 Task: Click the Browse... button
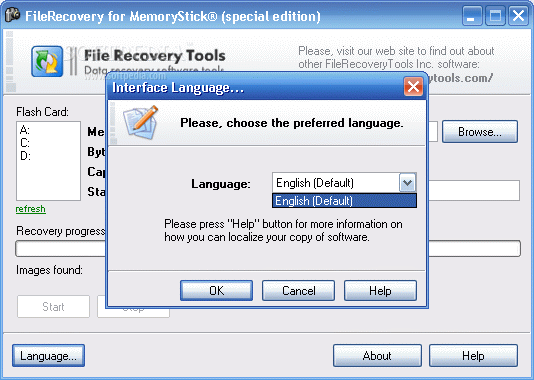pos(480,131)
